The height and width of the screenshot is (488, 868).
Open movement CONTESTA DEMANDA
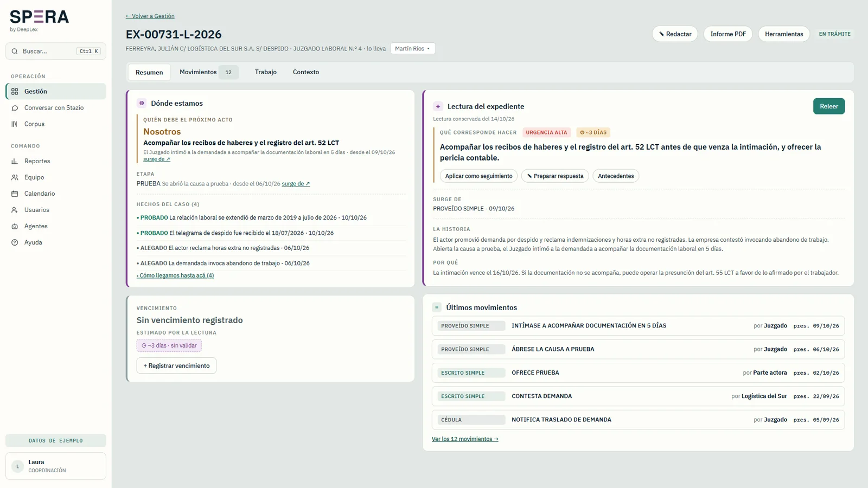tap(638, 396)
